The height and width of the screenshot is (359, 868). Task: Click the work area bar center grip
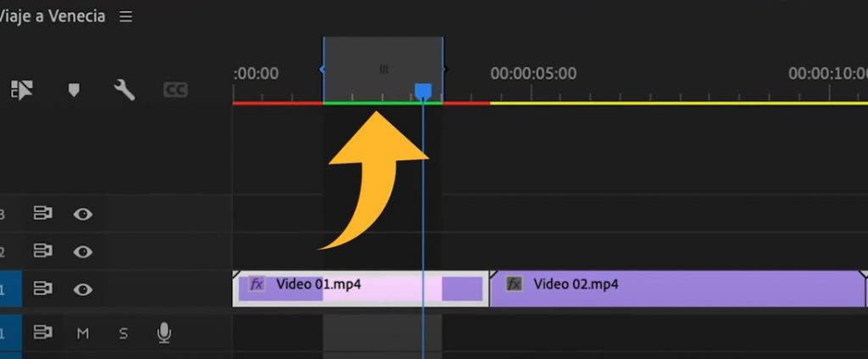click(383, 70)
